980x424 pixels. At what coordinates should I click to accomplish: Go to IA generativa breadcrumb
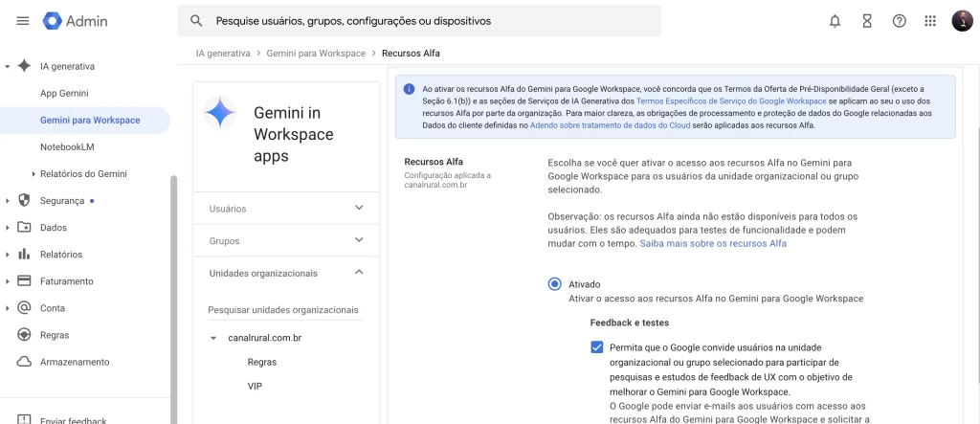click(x=223, y=54)
